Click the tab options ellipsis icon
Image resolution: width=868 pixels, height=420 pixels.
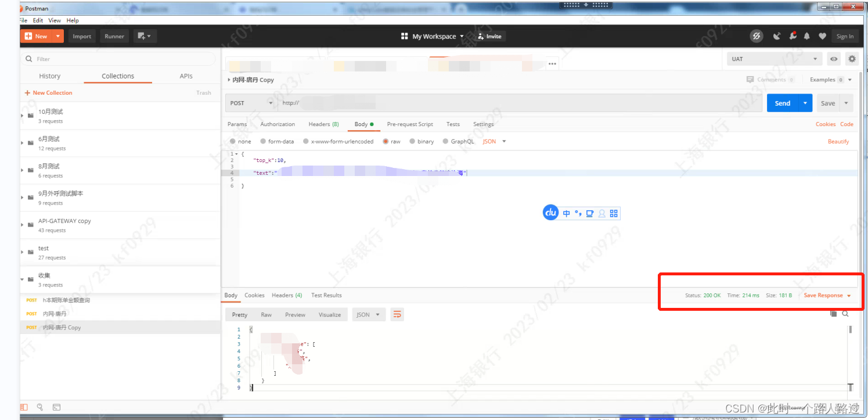[552, 64]
